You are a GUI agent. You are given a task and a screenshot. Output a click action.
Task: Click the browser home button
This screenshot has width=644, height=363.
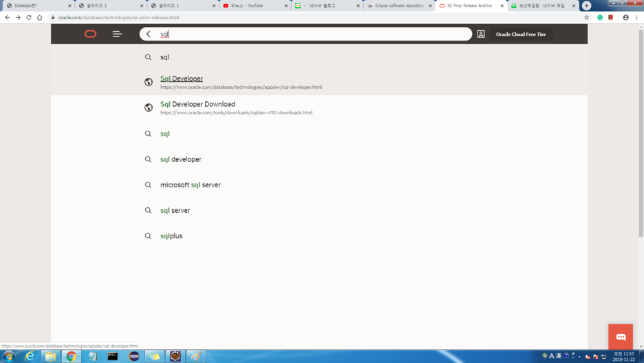pyautogui.click(x=39, y=18)
